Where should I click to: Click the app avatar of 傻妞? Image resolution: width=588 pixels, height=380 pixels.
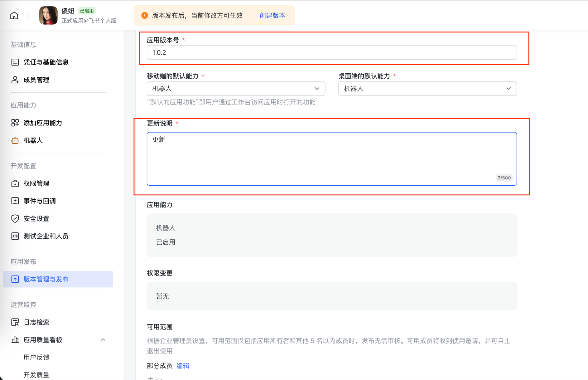coord(48,15)
